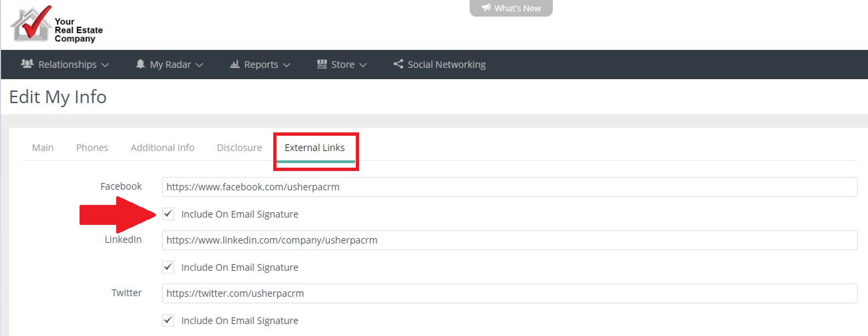Click the Relationships people icon
The image size is (868, 336).
pos(27,64)
